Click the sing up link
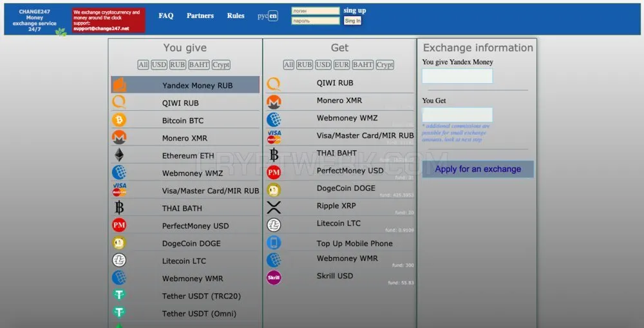The height and width of the screenshot is (328, 644). coord(355,10)
